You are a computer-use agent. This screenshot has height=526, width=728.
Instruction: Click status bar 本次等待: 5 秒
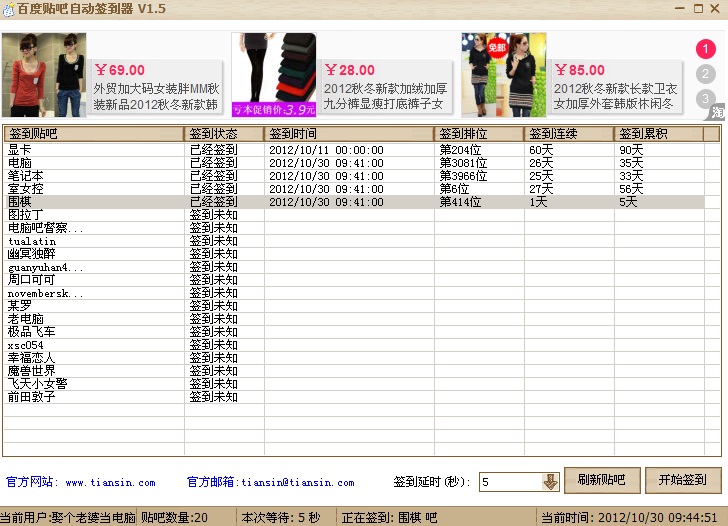coord(281,518)
